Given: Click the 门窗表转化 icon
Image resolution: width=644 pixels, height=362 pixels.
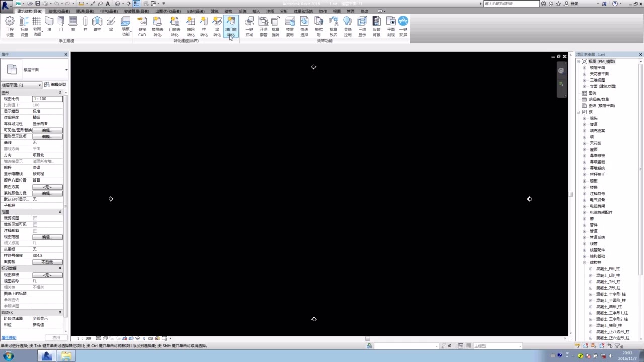Looking at the screenshot, I should click(174, 26).
